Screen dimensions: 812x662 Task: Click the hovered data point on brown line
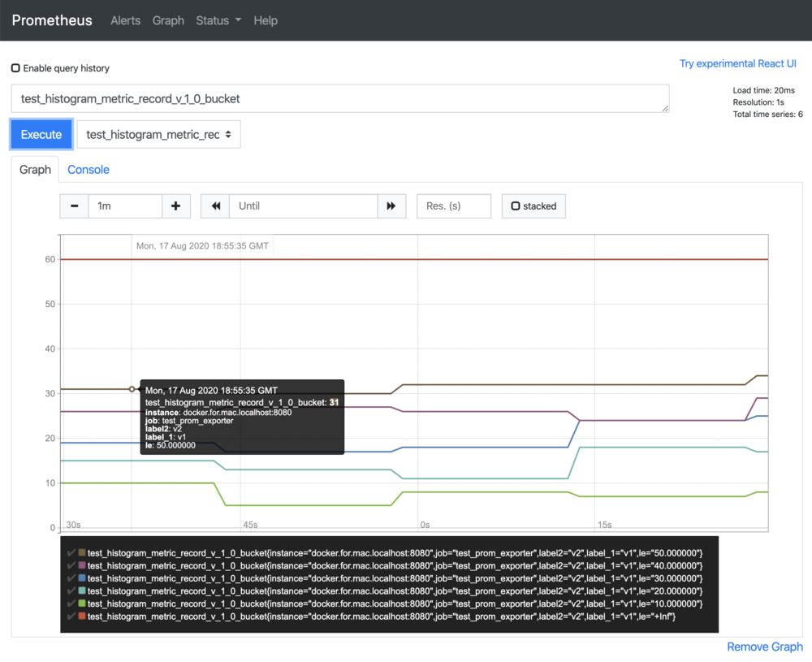tap(132, 389)
